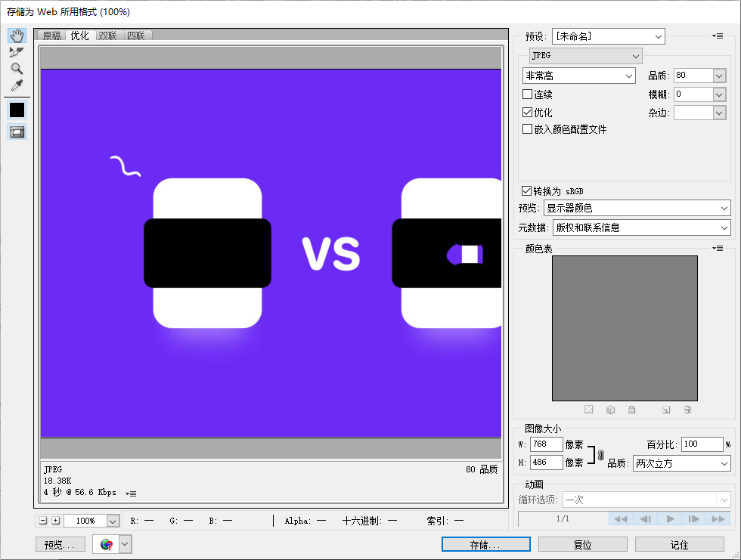Open the JPEG file format dropdown
Image resolution: width=741 pixels, height=560 pixels.
click(586, 56)
